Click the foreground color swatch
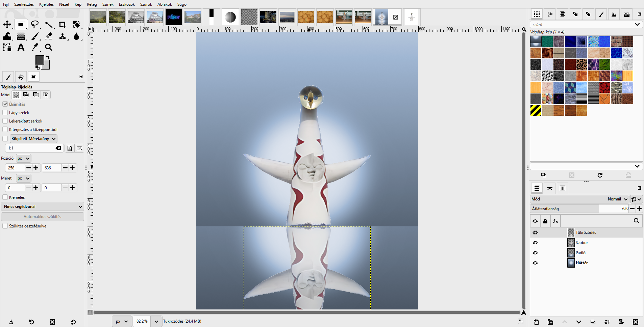The image size is (644, 327). 40,60
